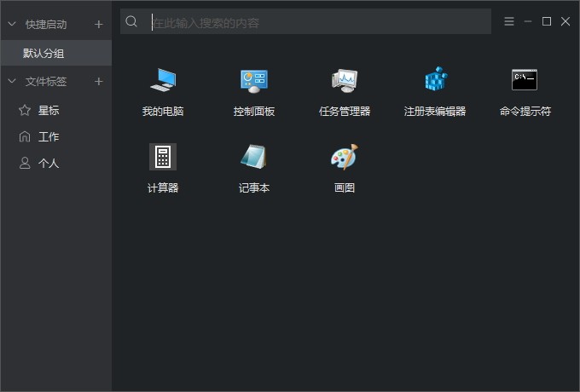
Task: Select the 星标 tag label
Action: pos(49,110)
